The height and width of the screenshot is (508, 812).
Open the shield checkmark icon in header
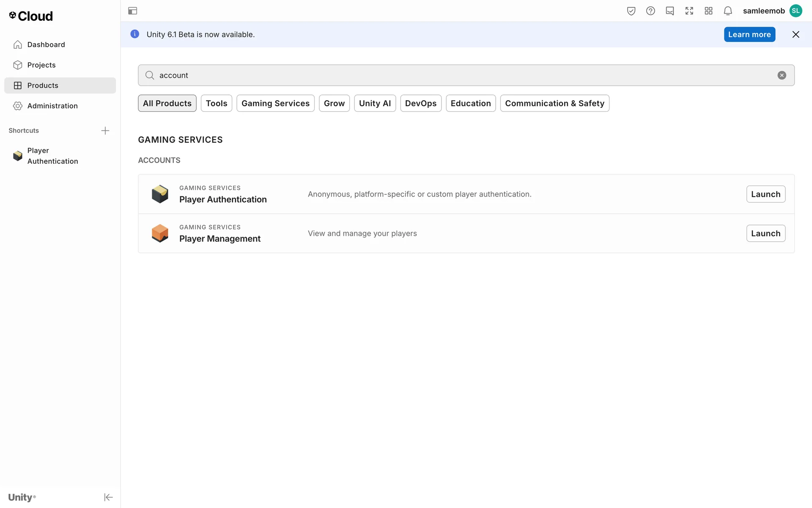click(x=631, y=11)
